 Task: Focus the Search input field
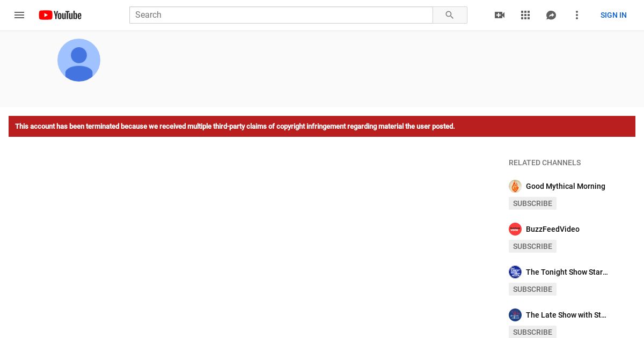coord(281,15)
